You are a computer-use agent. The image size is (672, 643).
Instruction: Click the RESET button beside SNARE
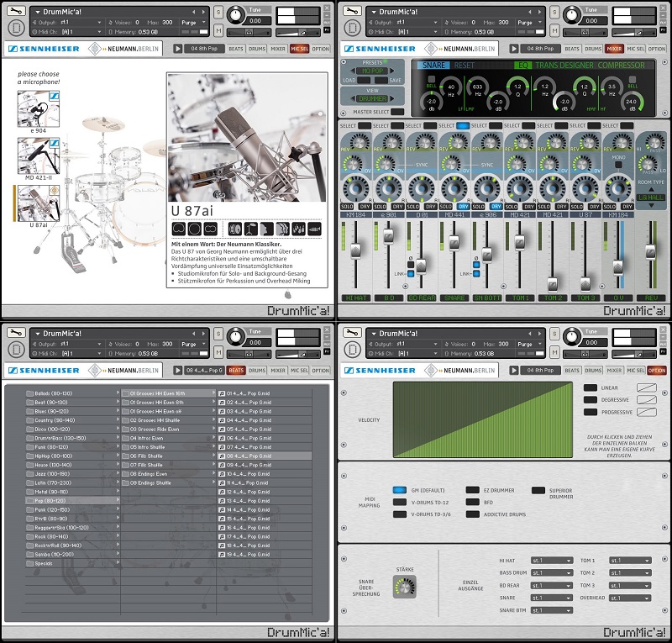(x=464, y=66)
